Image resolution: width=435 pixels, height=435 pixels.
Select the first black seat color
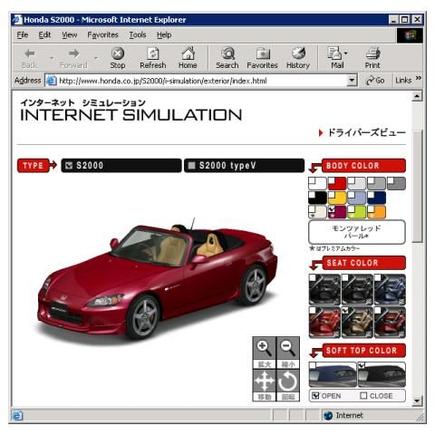coord(325,289)
